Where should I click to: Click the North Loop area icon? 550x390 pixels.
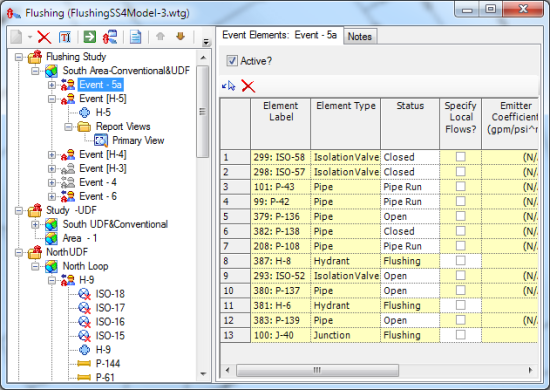pos(51,267)
